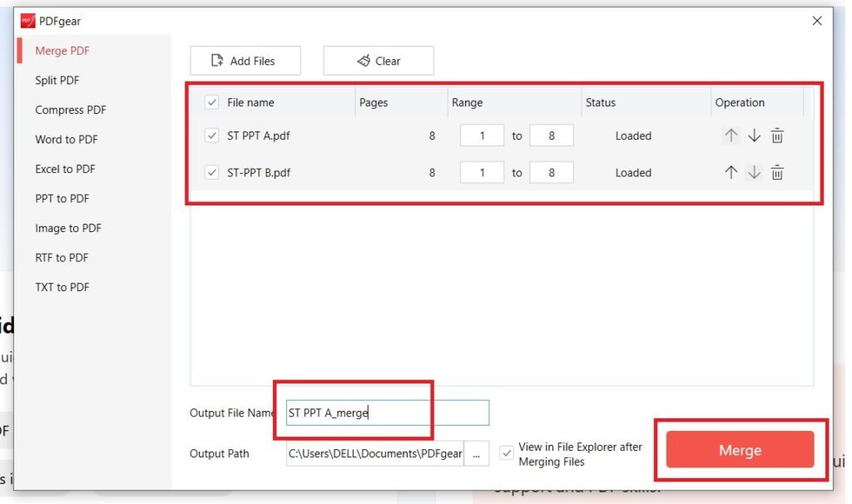The image size is (852, 504).
Task: Switch to Compress PDF tool
Action: point(70,110)
